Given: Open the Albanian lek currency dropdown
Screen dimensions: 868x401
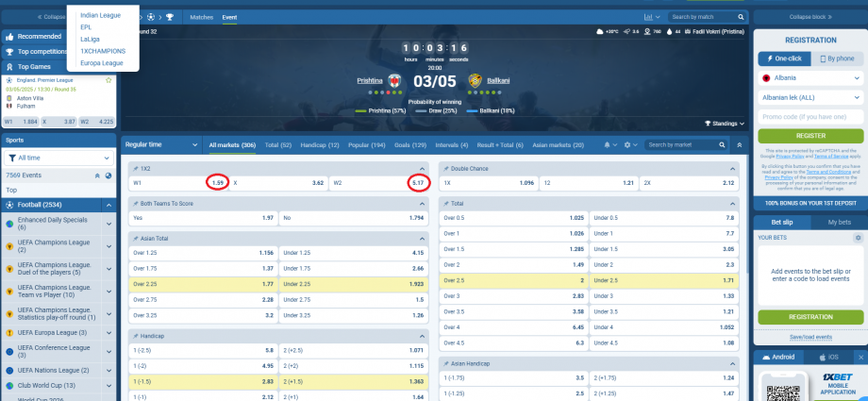Looking at the screenshot, I should pos(810,98).
